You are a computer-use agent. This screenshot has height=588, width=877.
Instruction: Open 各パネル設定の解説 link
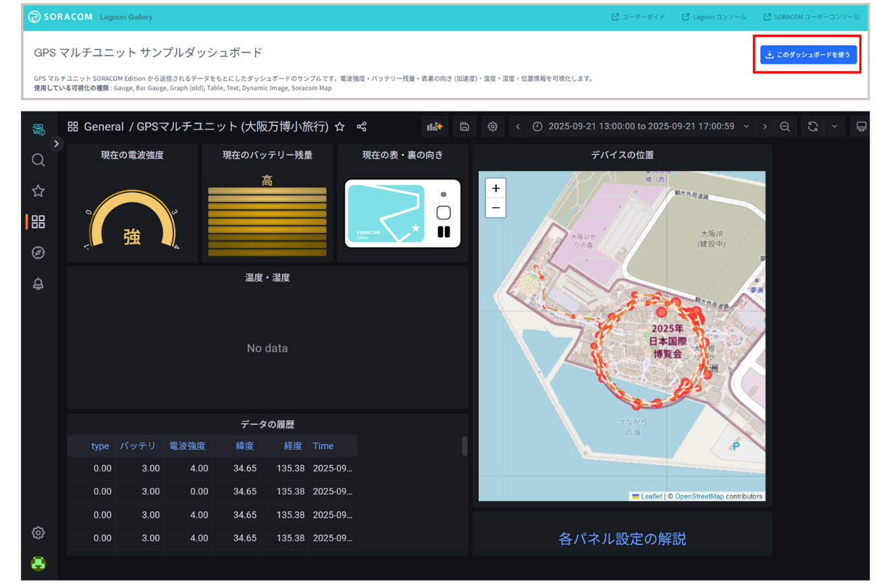click(622, 539)
